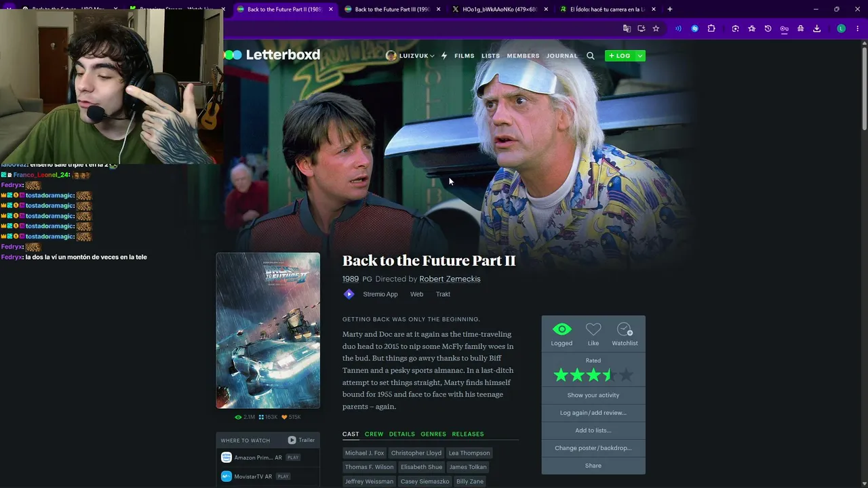Click the Share button
The height and width of the screenshot is (488, 868).
coord(593,466)
